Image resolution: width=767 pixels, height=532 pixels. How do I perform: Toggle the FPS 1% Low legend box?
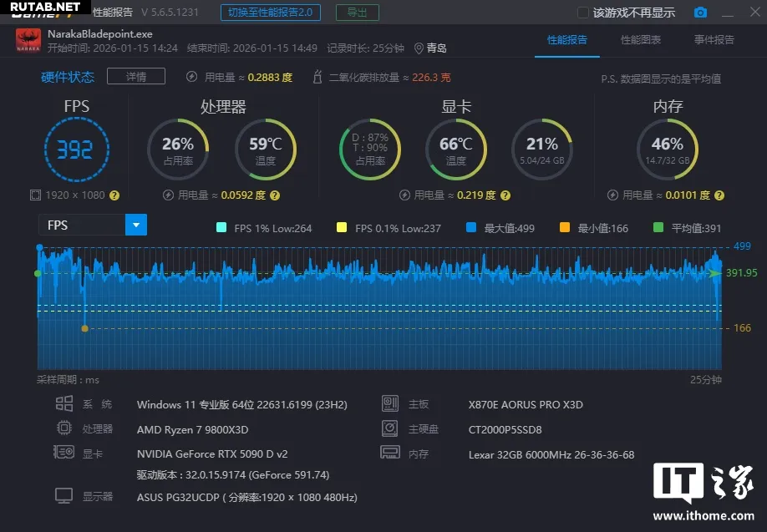tap(221, 228)
